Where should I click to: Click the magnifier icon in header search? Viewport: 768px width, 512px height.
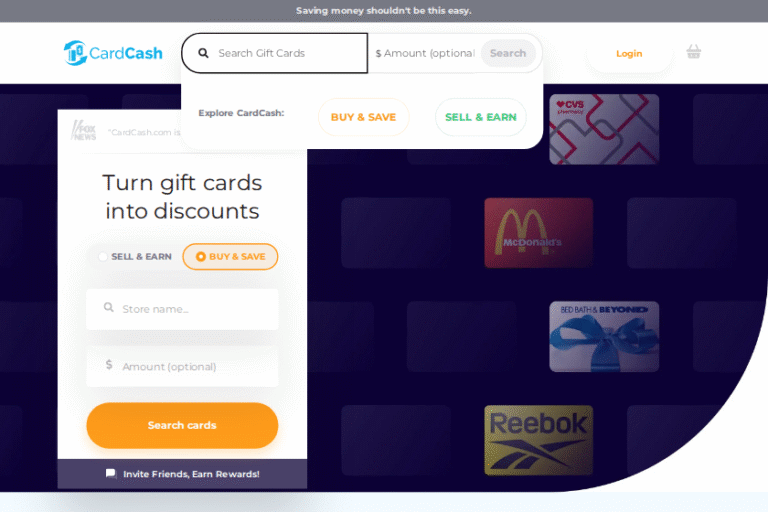click(x=203, y=53)
